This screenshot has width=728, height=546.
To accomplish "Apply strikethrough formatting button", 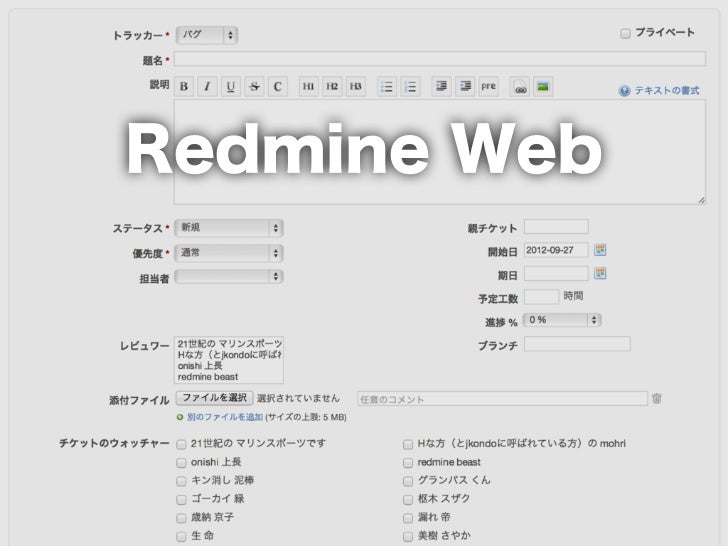I will coord(254,86).
